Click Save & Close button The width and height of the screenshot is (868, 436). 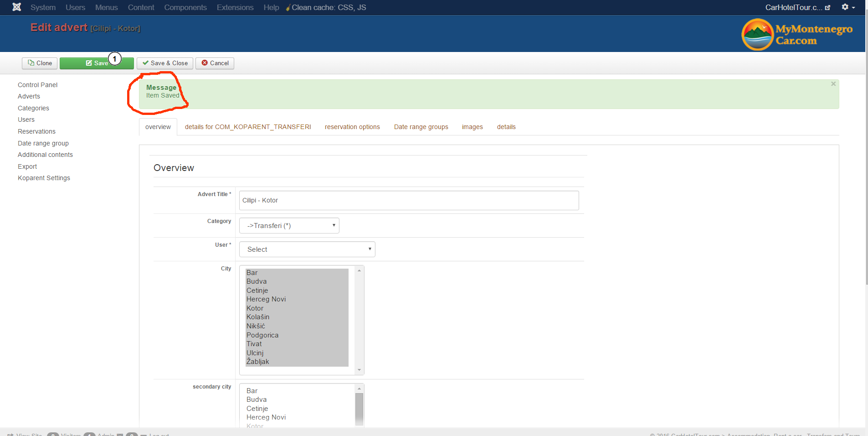pyautogui.click(x=165, y=63)
